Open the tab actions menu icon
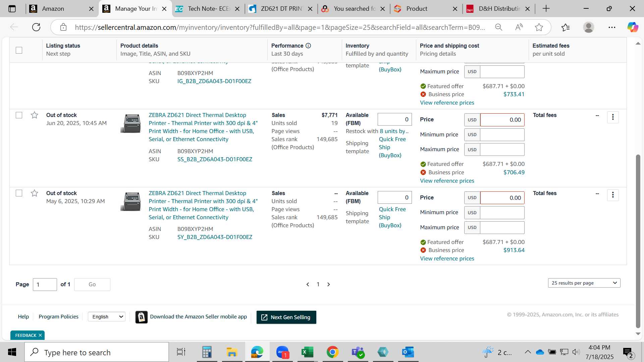644x362 pixels. [x=12, y=9]
